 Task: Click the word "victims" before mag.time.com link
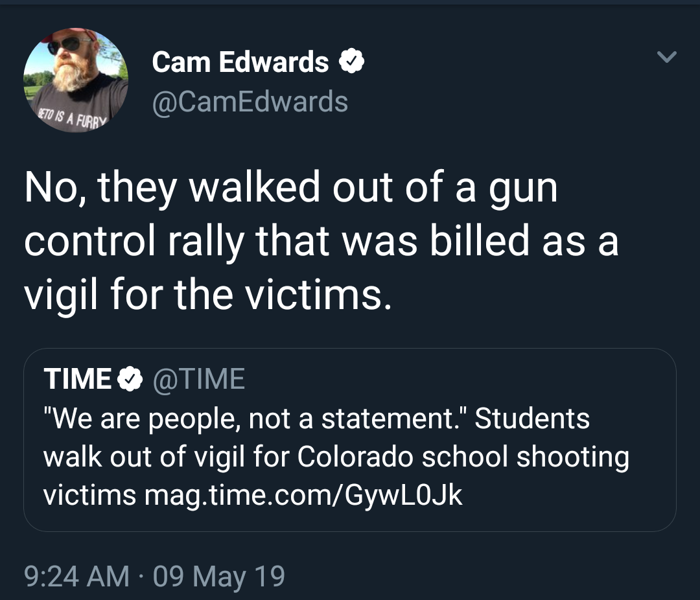pyautogui.click(x=89, y=495)
